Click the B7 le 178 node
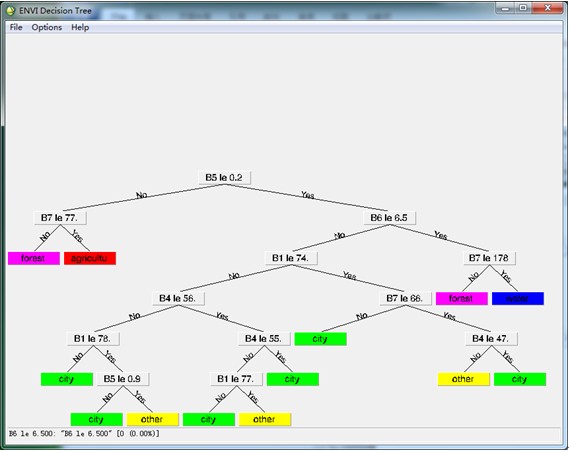 point(489,258)
